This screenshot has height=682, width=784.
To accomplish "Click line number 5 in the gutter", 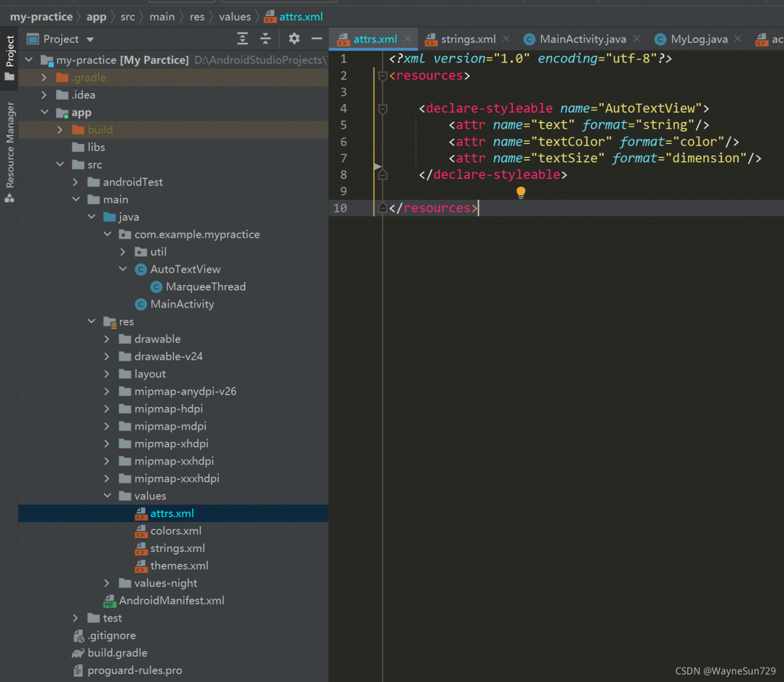I will (343, 125).
